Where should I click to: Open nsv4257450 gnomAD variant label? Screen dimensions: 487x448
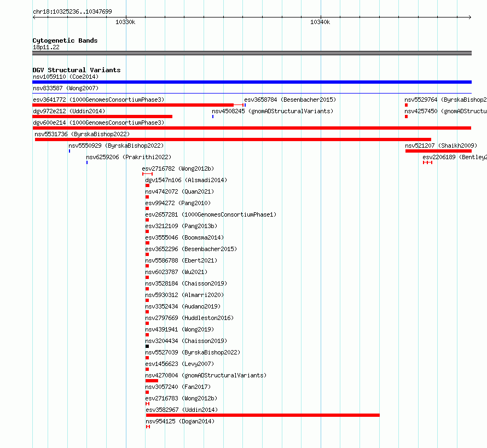pos(445,111)
